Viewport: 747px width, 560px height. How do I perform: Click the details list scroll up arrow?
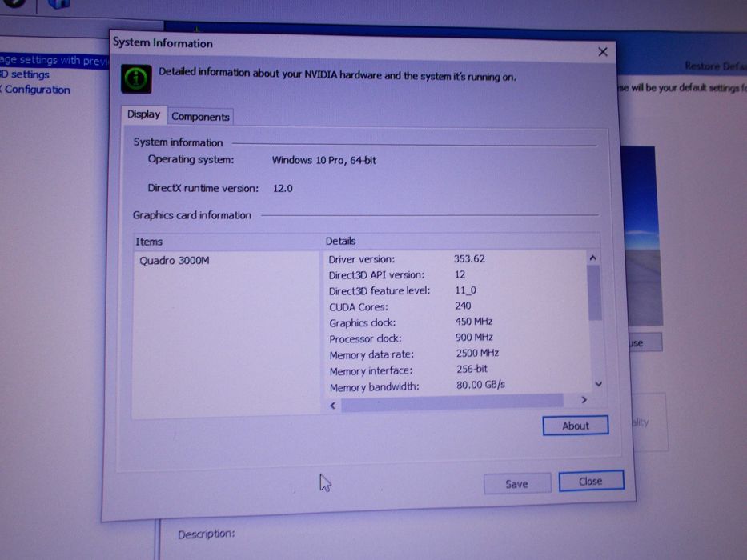point(593,258)
